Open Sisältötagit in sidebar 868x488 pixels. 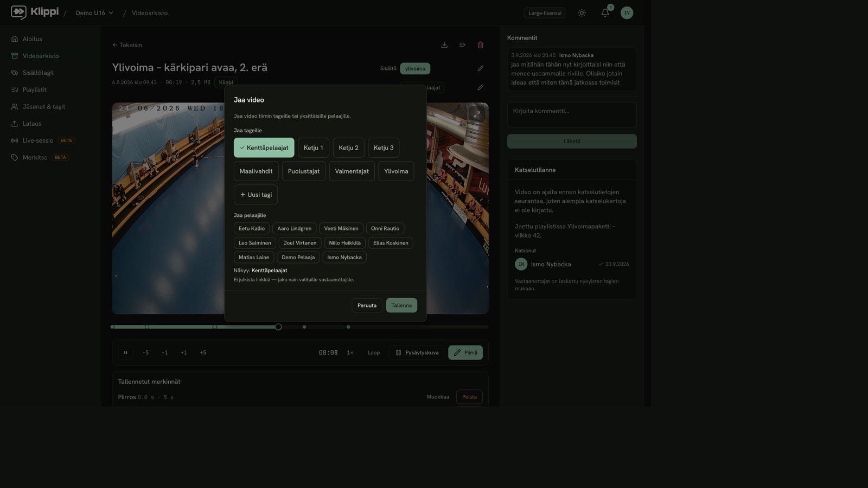pyautogui.click(x=38, y=73)
